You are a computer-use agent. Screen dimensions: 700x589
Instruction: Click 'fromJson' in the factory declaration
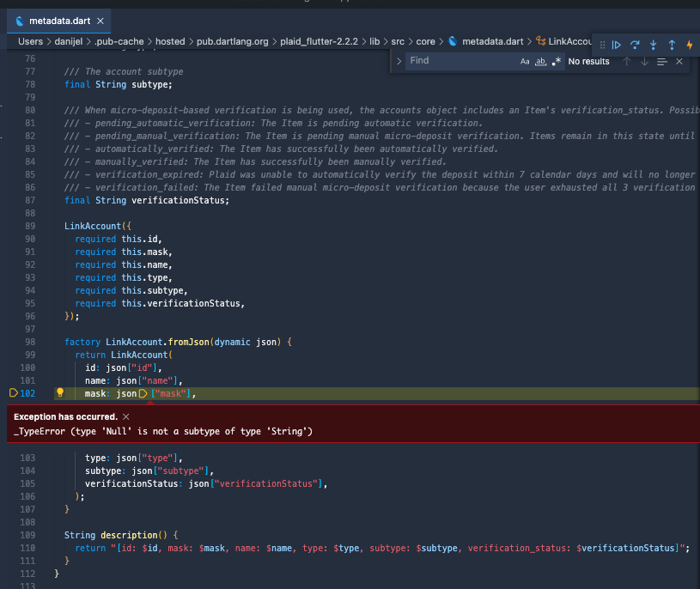(189, 343)
